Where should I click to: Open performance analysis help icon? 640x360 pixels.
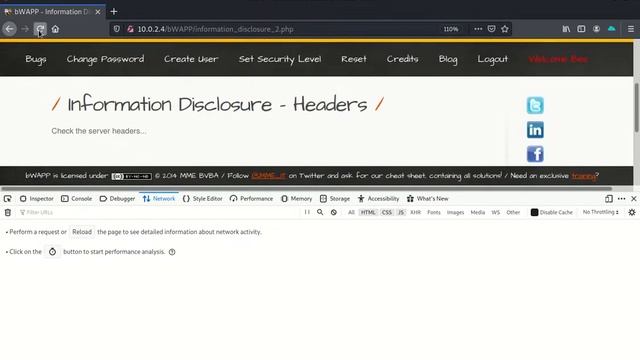tap(172, 252)
